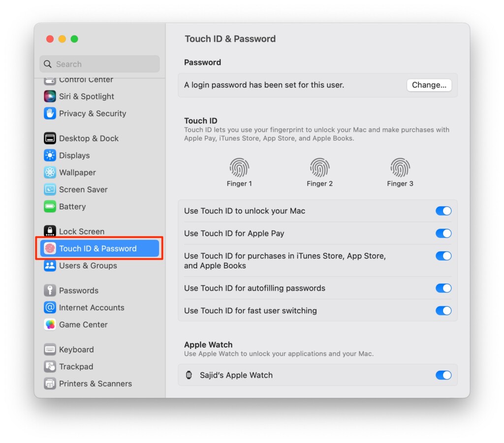Screen dimensions: 504x443
Task: Select Wallpaper label in sidebar
Action: (77, 173)
